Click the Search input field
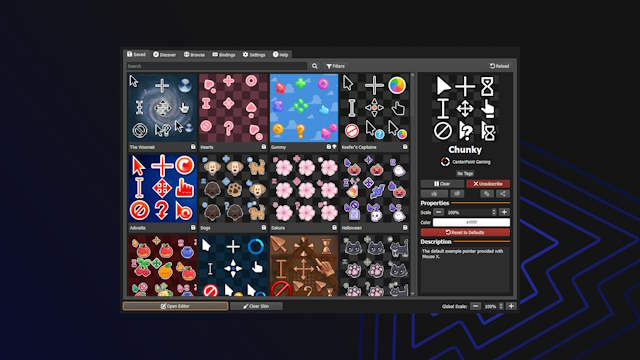Viewport: 640px width, 360px height. (x=216, y=66)
